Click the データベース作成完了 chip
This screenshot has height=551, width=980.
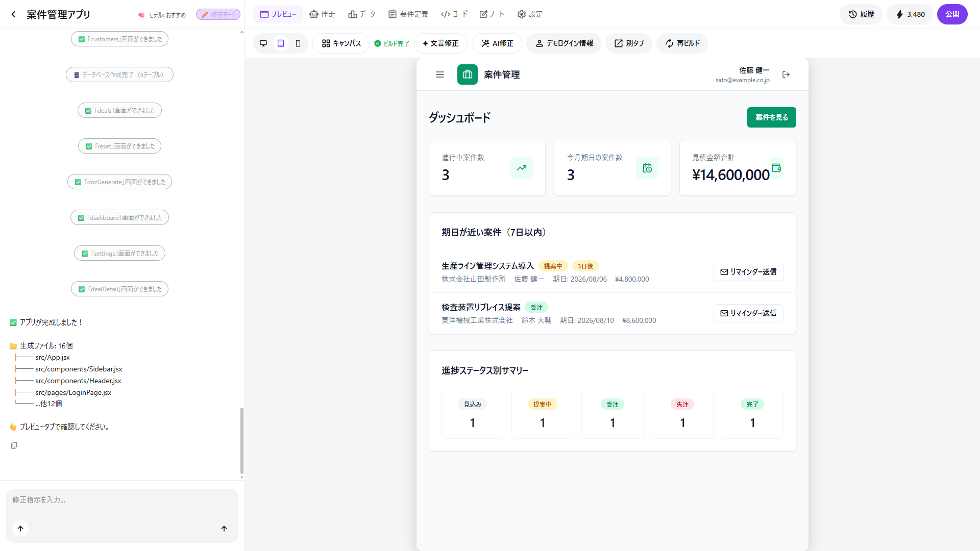point(119,75)
